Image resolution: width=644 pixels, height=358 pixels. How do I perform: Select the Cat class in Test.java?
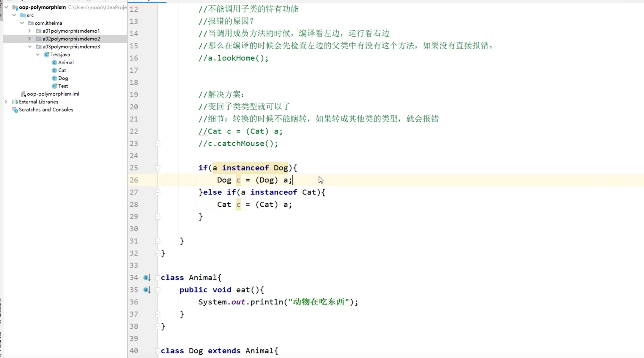click(x=62, y=70)
